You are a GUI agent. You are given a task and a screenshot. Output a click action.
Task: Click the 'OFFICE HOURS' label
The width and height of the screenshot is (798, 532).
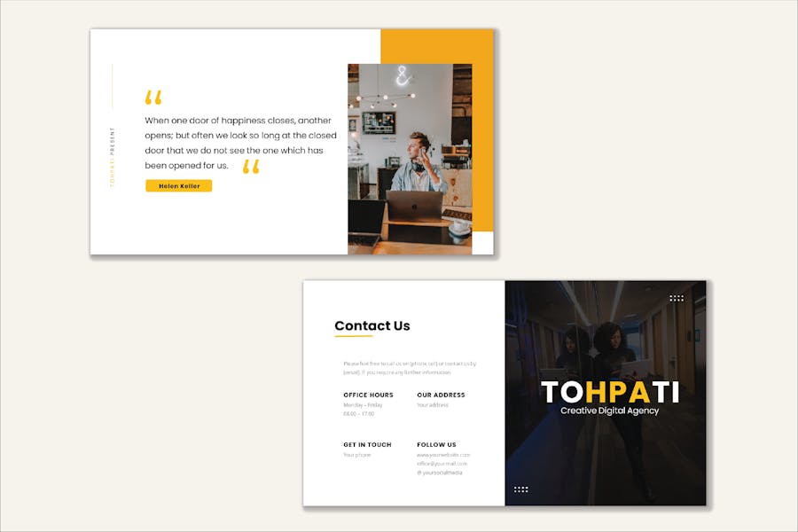point(368,395)
